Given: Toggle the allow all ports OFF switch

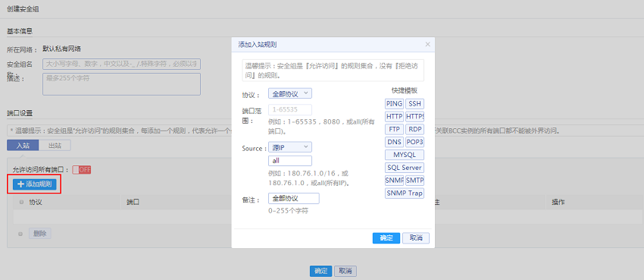Looking at the screenshot, I should [x=81, y=170].
